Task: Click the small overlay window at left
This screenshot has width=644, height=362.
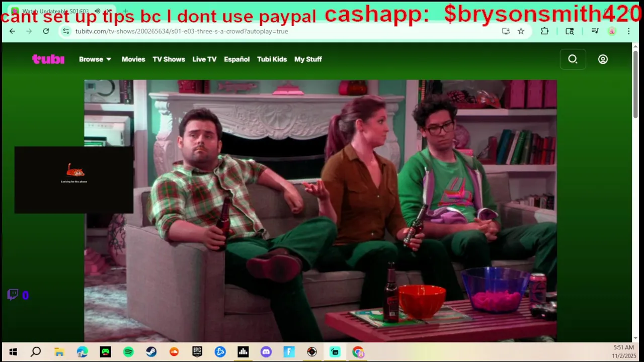Action: pos(74,180)
